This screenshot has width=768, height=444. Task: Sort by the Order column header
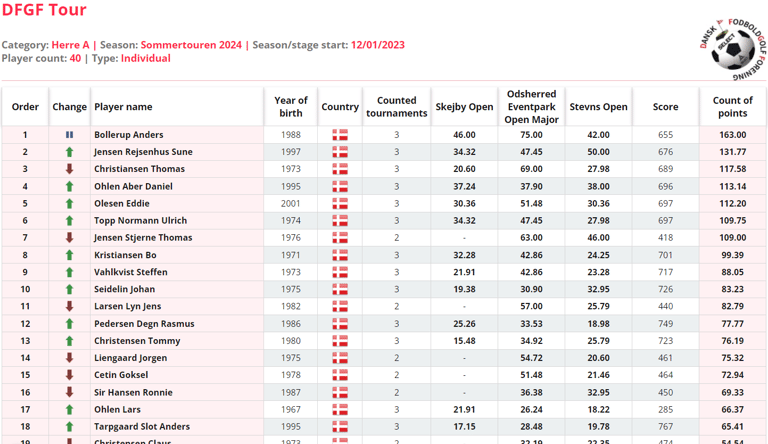pos(25,107)
